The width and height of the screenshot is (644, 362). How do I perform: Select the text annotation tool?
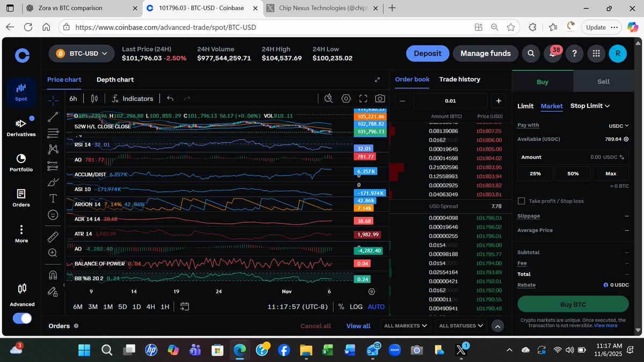point(53,198)
